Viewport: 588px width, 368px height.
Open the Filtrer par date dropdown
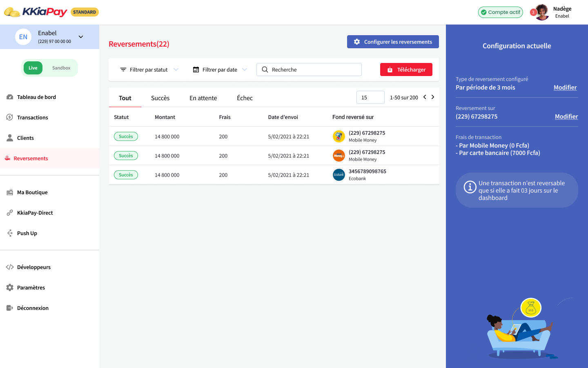(220, 70)
